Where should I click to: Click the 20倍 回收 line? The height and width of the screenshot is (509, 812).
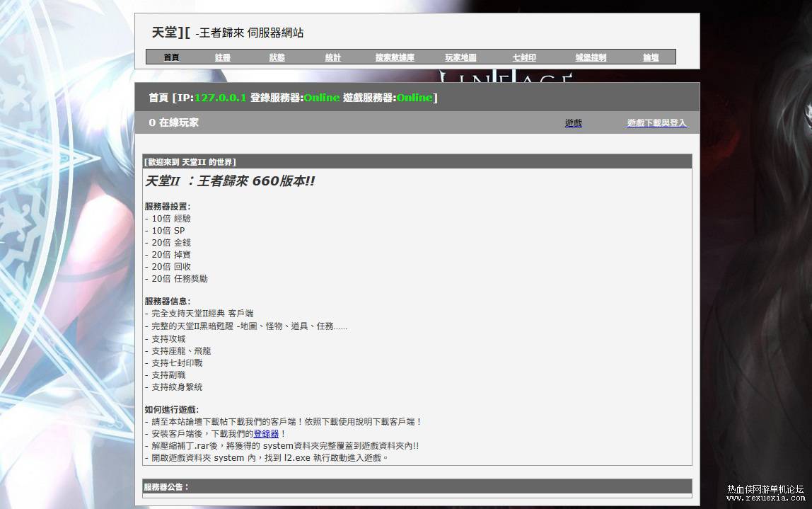click(168, 266)
